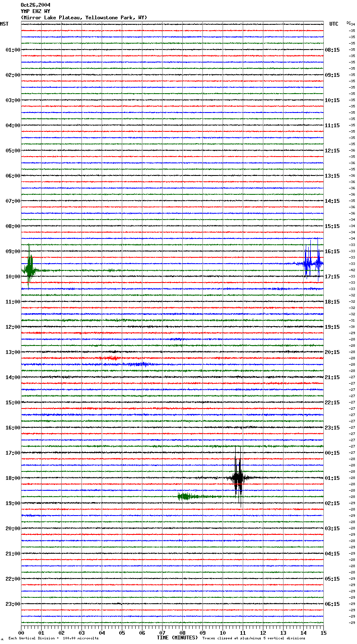Select the 19:00 MST time label

(13, 503)
